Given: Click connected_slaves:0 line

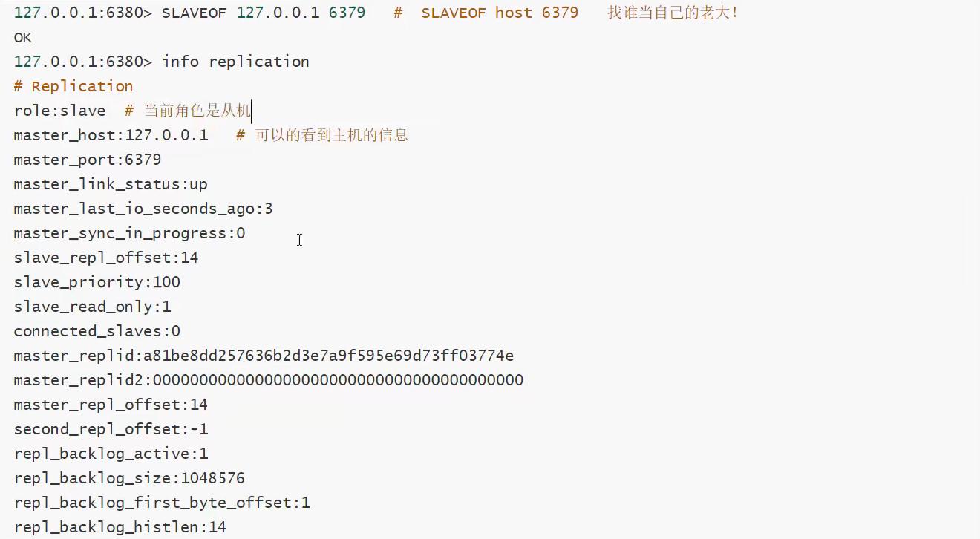Looking at the screenshot, I should 97,331.
